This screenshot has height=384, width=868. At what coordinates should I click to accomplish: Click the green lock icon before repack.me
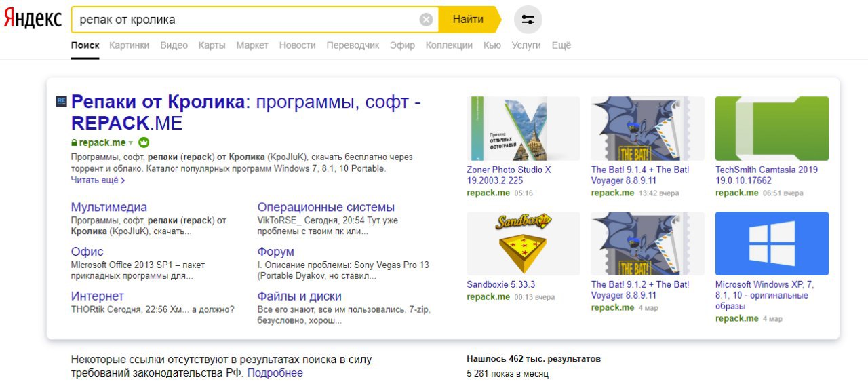(75, 143)
